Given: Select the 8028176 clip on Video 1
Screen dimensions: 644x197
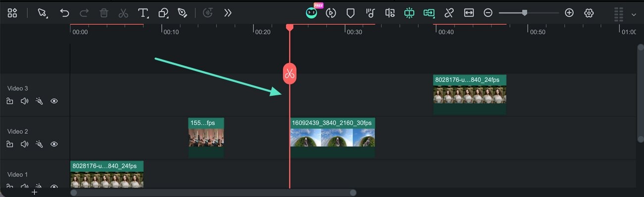Looking at the screenshot, I should point(107,174).
